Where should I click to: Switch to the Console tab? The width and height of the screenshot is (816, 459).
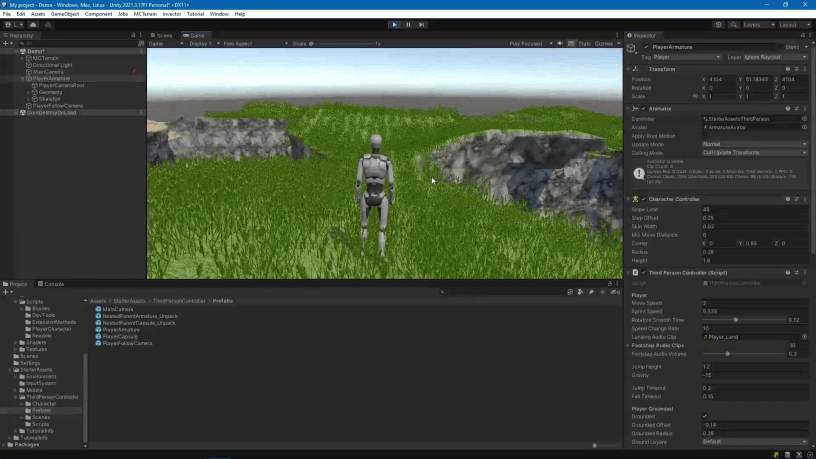click(x=51, y=284)
